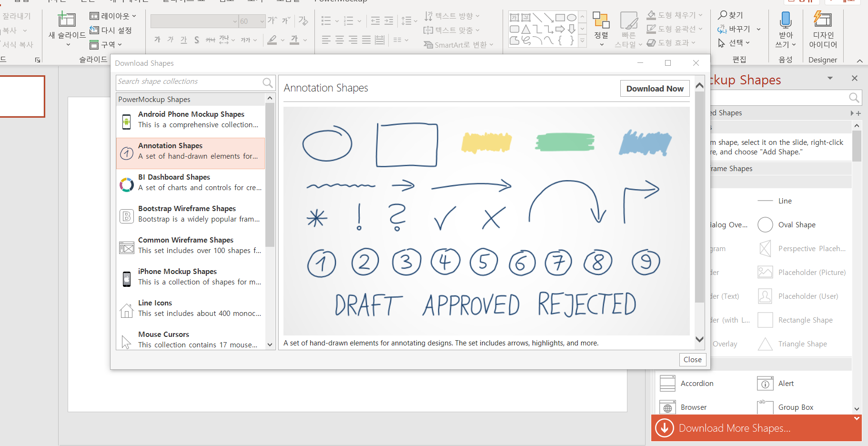
Task: Select Annotation Shapes collection
Action: click(191, 153)
